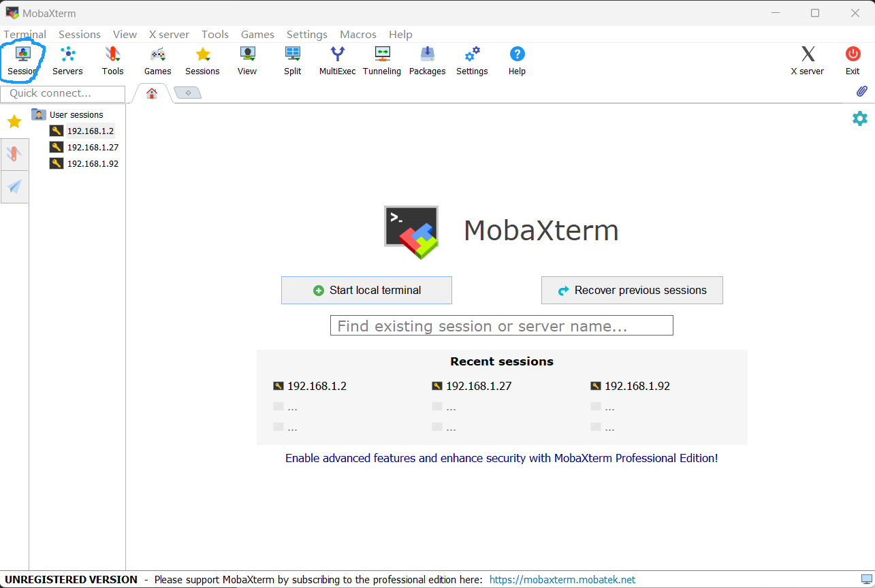Focus the Quick connect field
The image size is (875, 588).
pyautogui.click(x=63, y=93)
